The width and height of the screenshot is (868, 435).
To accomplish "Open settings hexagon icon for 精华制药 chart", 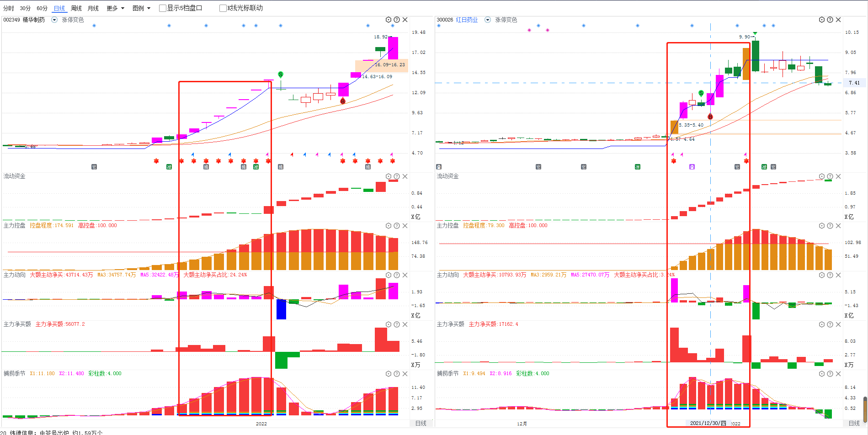I will tap(389, 20).
